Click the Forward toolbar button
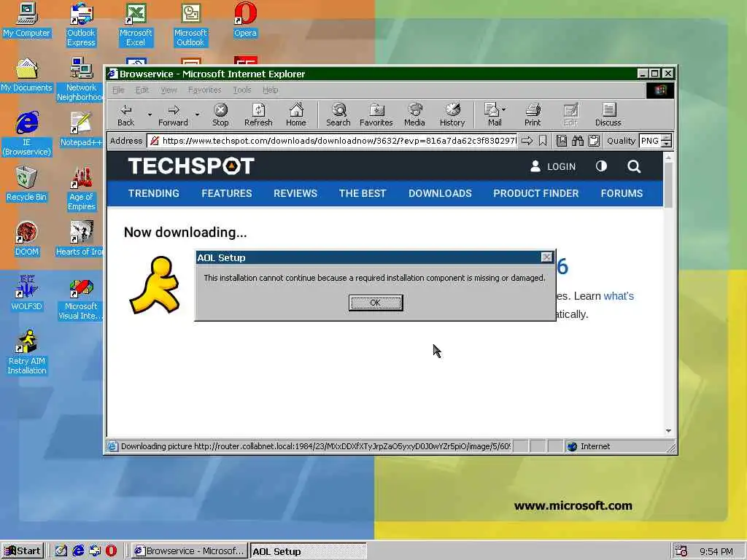The width and height of the screenshot is (747, 560). (x=174, y=114)
